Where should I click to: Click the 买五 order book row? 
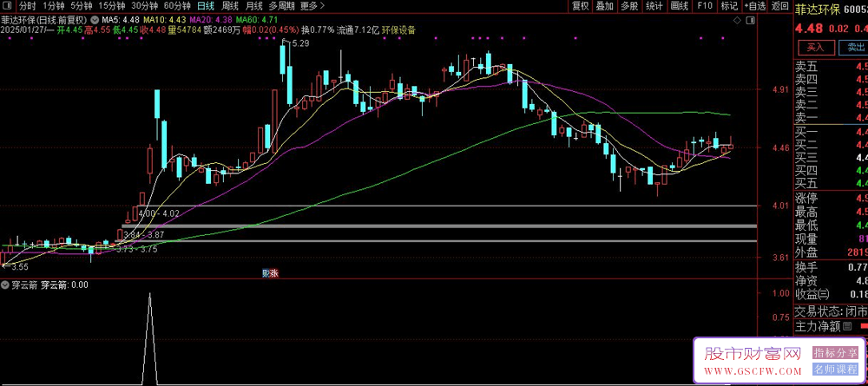pyautogui.click(x=831, y=182)
